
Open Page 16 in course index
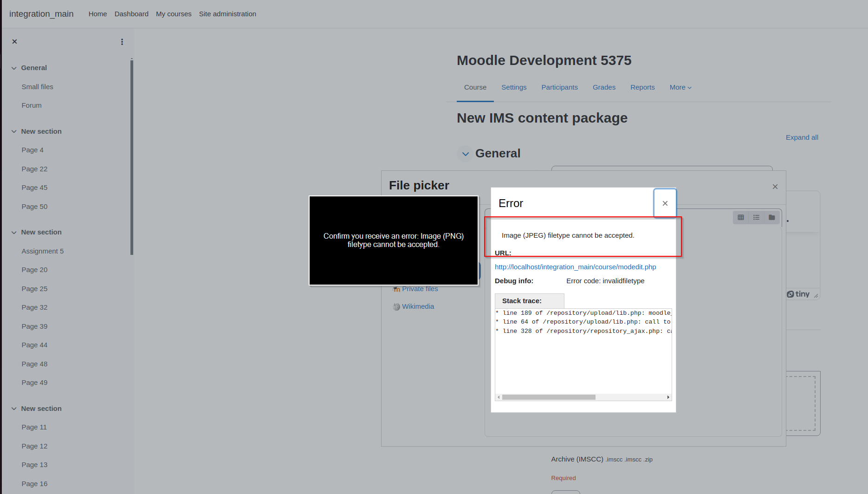[x=34, y=484]
